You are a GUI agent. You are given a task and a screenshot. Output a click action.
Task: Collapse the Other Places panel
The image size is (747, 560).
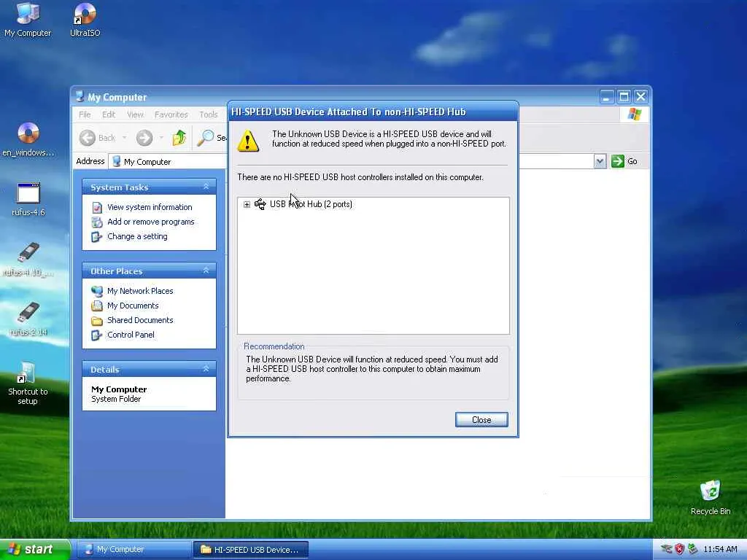point(206,271)
